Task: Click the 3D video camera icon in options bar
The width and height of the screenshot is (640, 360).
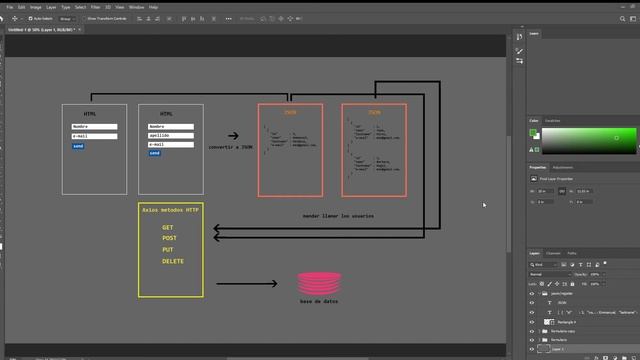Action: [299, 19]
